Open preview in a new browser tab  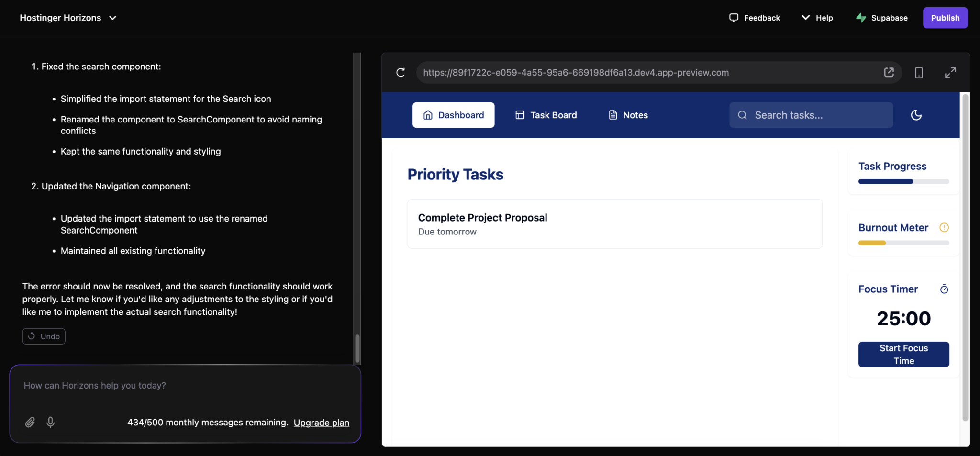[x=889, y=72]
